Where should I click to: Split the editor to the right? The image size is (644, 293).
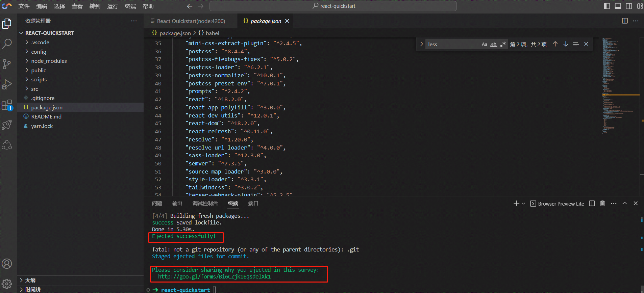point(625,21)
